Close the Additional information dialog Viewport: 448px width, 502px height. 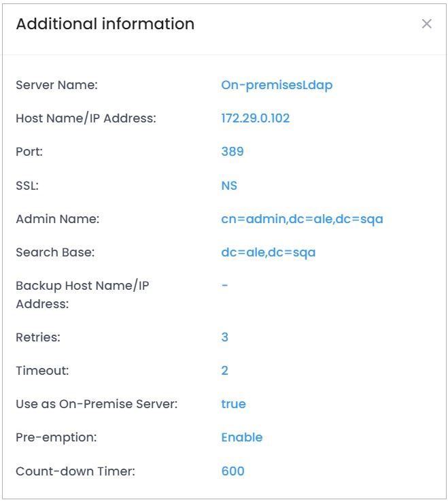pyautogui.click(x=427, y=24)
